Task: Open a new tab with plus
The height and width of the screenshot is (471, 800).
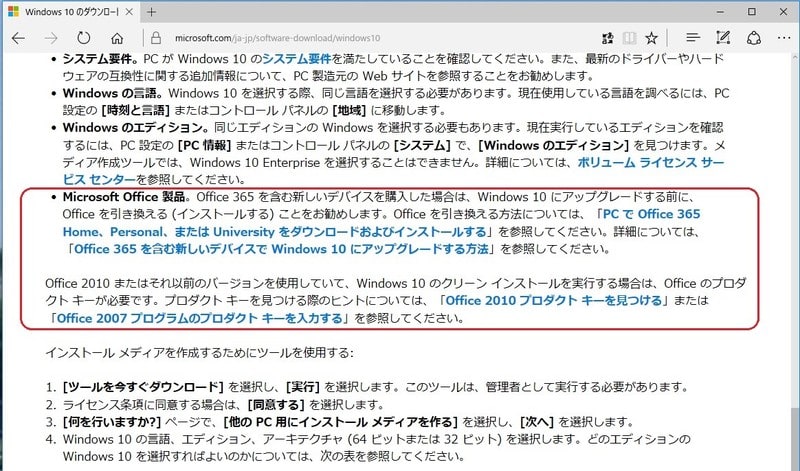Action: 151,12
